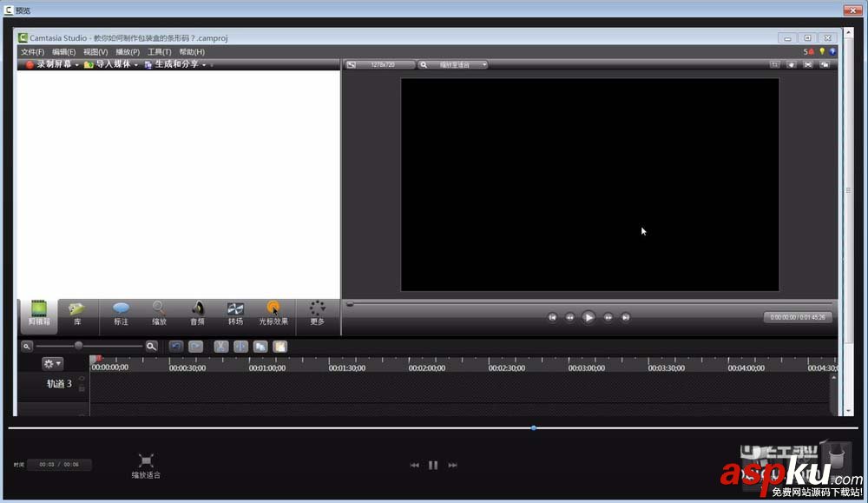868x503 pixels.
Task: Open the 帮助(H) menu
Action: click(192, 52)
